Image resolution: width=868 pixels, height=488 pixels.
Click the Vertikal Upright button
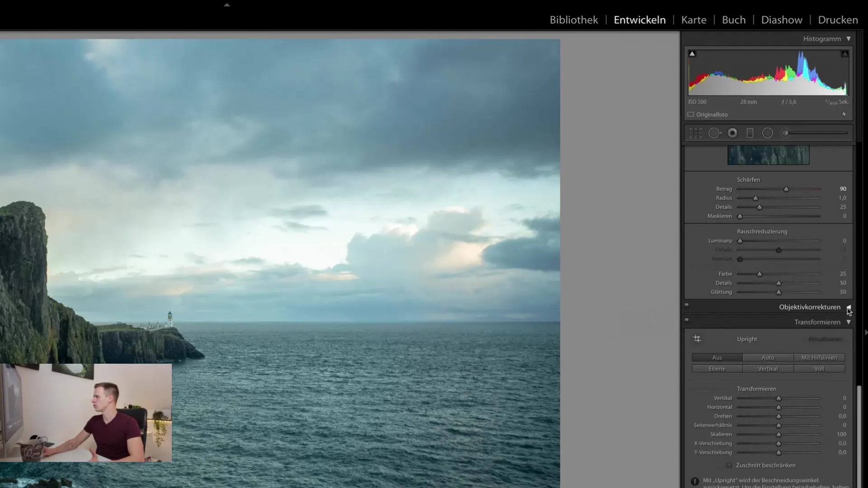point(768,368)
